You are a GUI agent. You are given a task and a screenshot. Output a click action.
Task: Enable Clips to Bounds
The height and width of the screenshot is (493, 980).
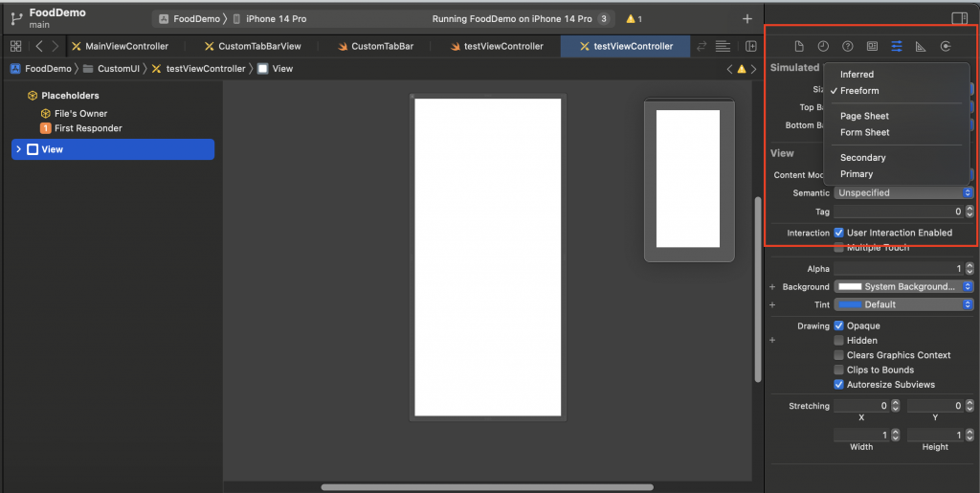pyautogui.click(x=838, y=370)
